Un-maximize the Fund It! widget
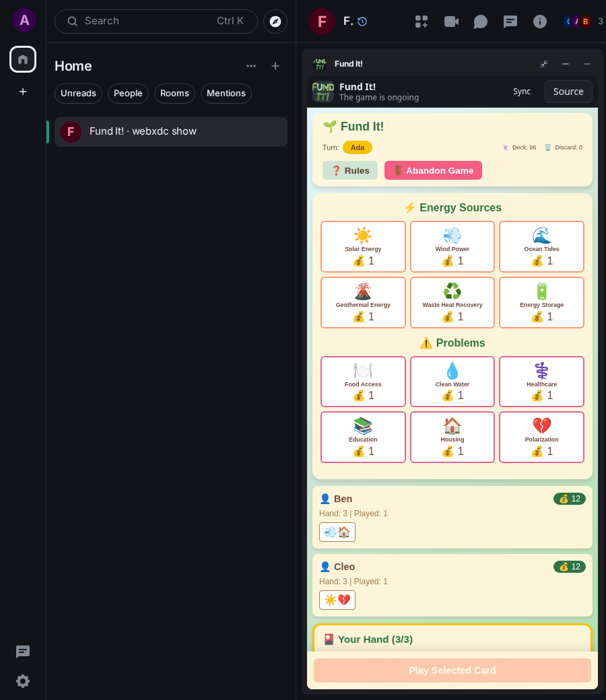This screenshot has width=606, height=700. (x=544, y=64)
